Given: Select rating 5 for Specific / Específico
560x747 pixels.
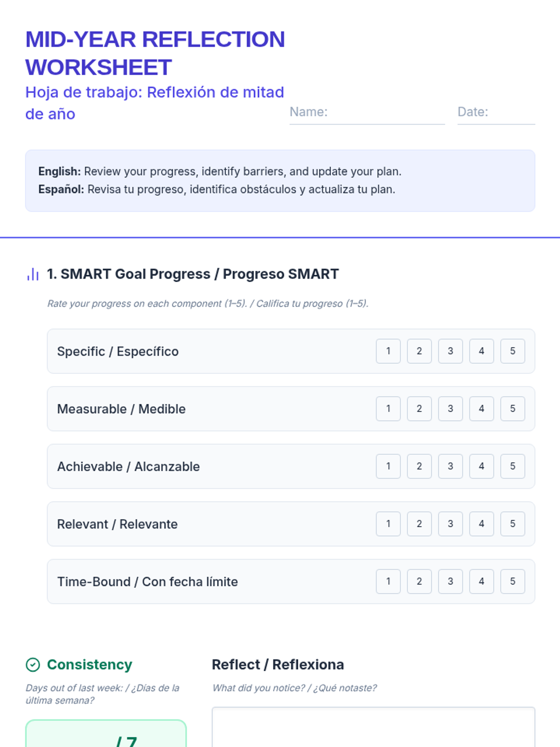Looking at the screenshot, I should pyautogui.click(x=512, y=351).
